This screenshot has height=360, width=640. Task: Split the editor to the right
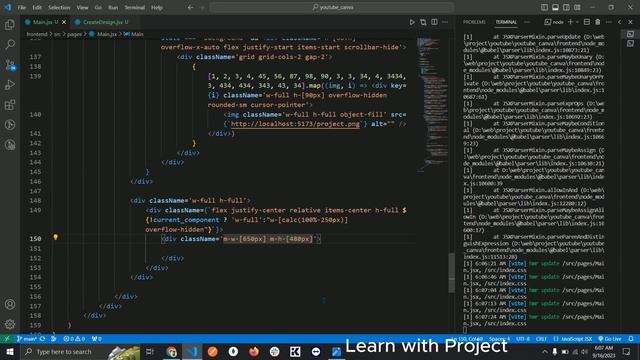click(x=434, y=22)
